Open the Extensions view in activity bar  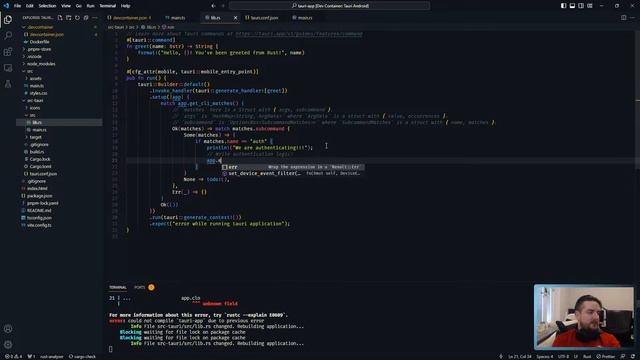point(8,52)
